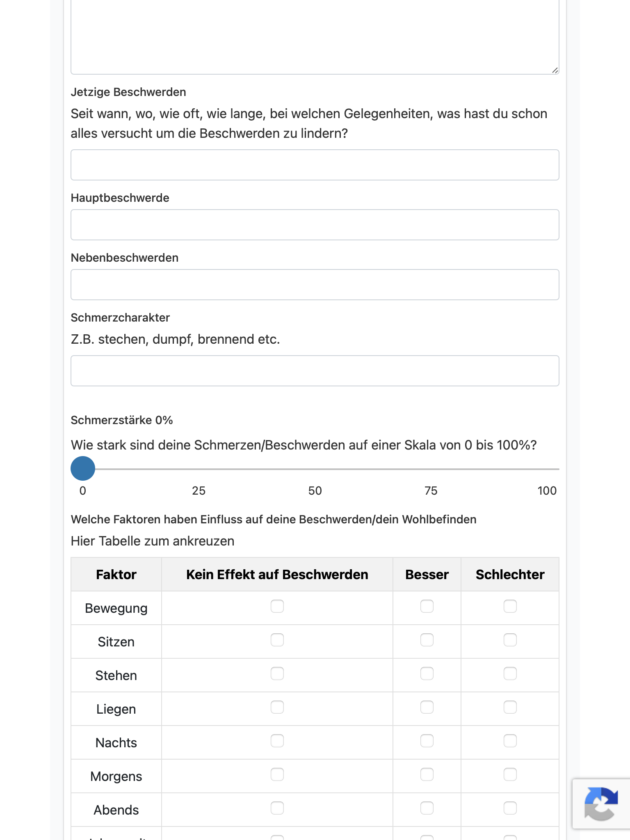Set pain slider at the 50 mark
Viewport: 630px width, 840px height.
[x=315, y=469]
